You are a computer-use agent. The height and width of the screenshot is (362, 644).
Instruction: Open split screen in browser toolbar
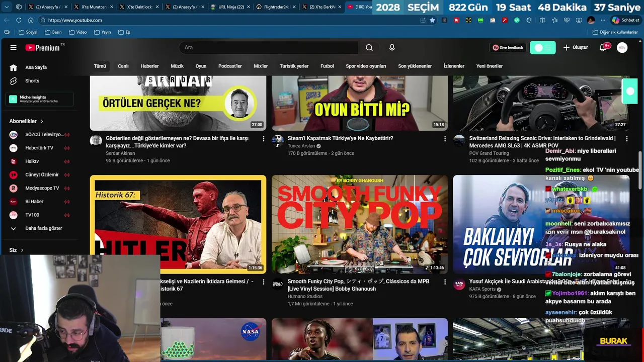point(542,20)
